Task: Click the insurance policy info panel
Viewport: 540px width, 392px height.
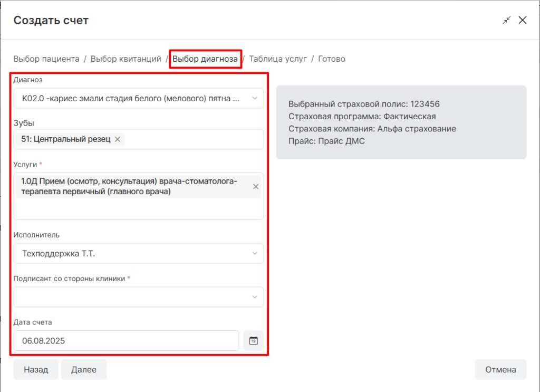Action: pos(401,122)
